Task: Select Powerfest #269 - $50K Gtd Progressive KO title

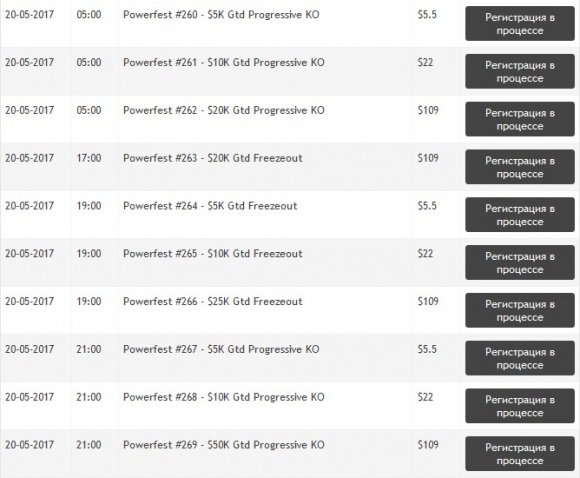Action: pos(224,445)
